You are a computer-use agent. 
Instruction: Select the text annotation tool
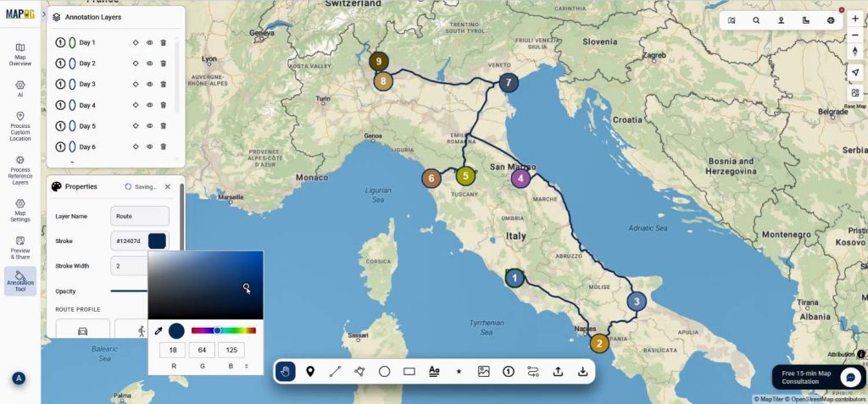pos(434,371)
